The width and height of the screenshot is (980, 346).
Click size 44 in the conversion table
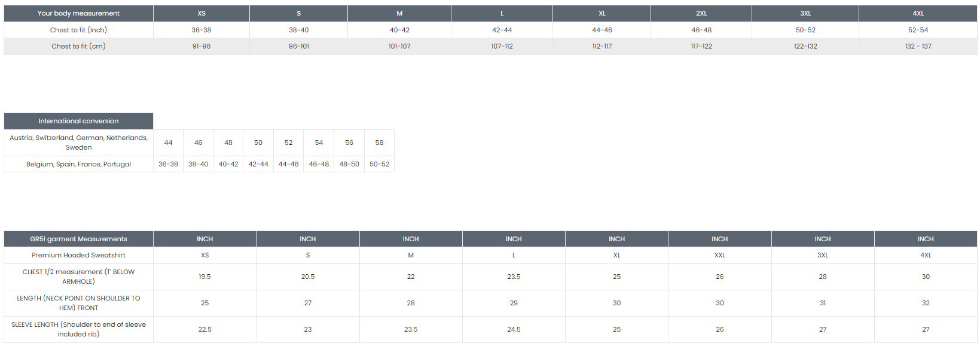(168, 142)
